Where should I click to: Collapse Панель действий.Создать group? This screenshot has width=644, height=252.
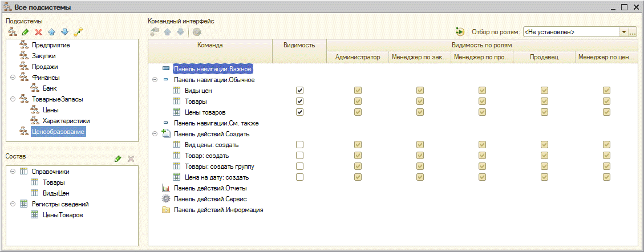(x=155, y=134)
